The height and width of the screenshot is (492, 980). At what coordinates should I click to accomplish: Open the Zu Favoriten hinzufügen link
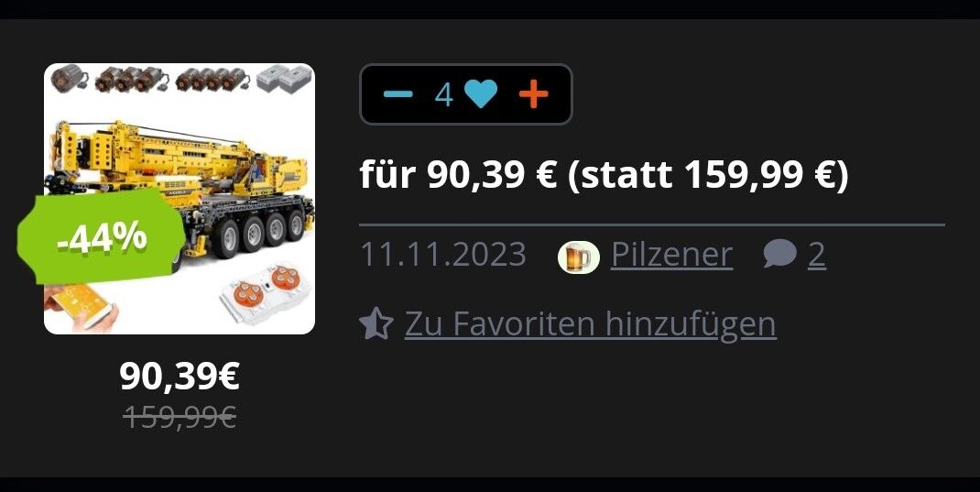591,323
